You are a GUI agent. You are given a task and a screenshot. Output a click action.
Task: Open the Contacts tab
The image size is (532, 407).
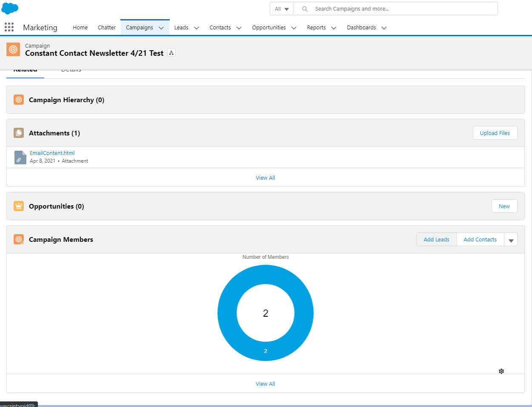point(220,27)
